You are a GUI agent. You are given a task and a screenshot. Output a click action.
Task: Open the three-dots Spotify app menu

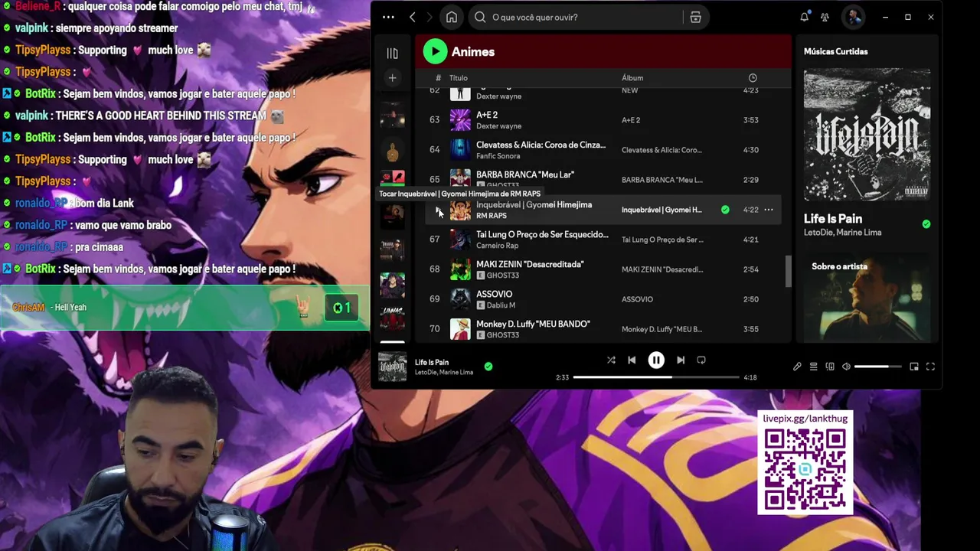388,17
